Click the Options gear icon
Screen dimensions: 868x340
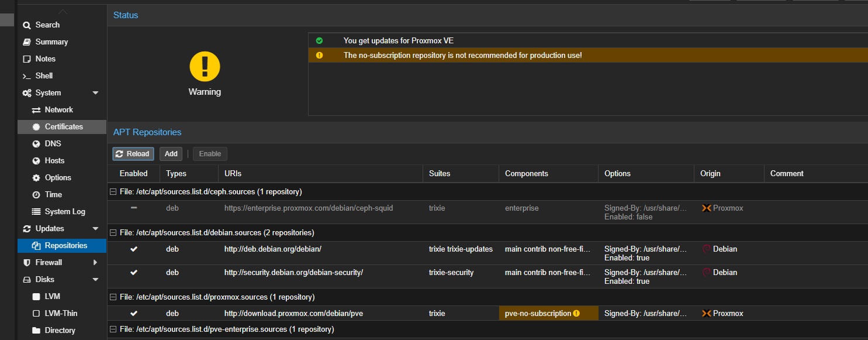36,178
